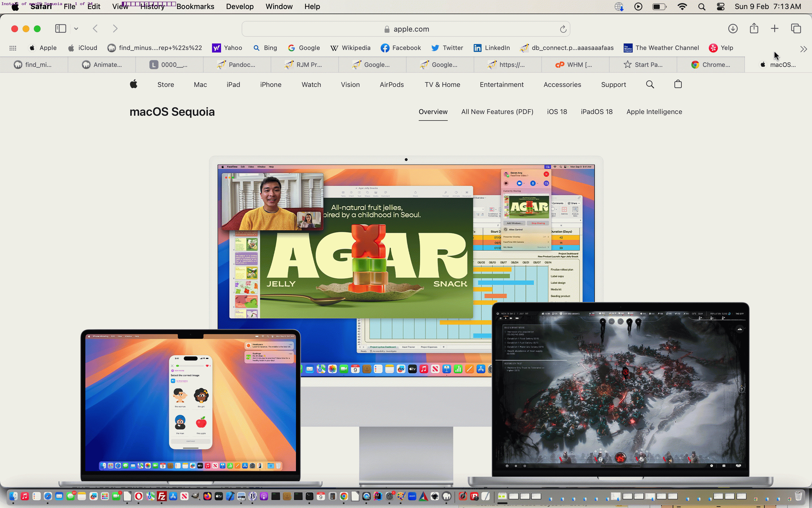812x508 pixels.
Task: Click the Apple logo in site navigation
Action: 134,84
